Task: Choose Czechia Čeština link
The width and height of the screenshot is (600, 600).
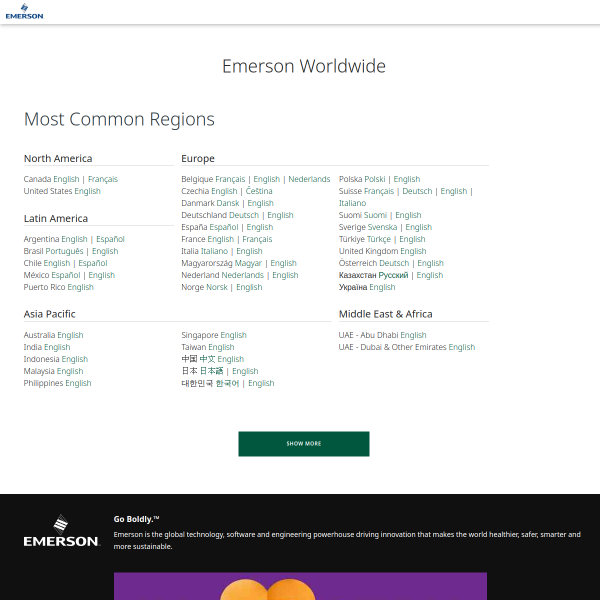Action: coord(259,191)
